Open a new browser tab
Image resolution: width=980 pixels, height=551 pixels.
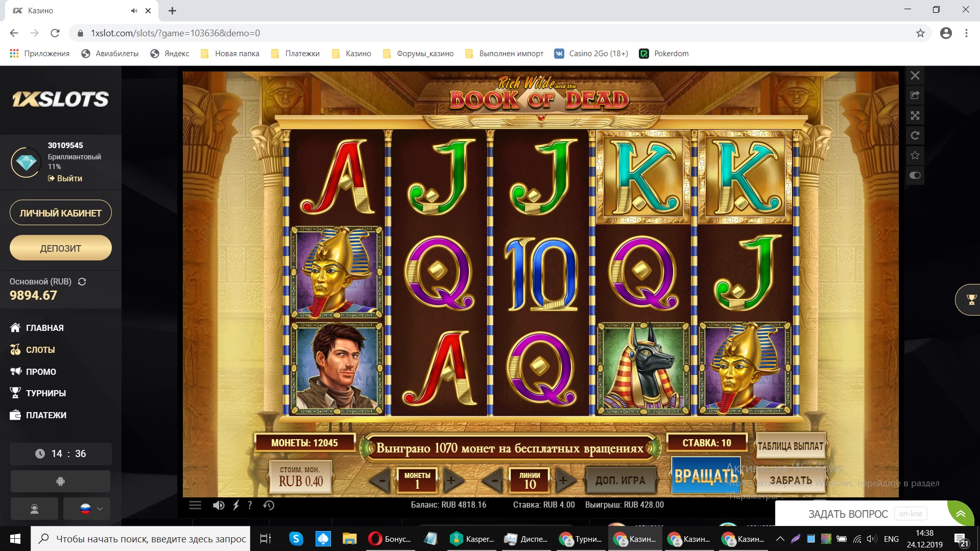[172, 10]
